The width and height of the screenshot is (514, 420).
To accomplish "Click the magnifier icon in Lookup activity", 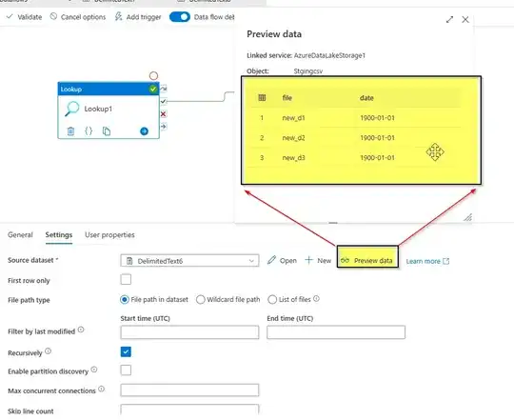I will (x=71, y=109).
